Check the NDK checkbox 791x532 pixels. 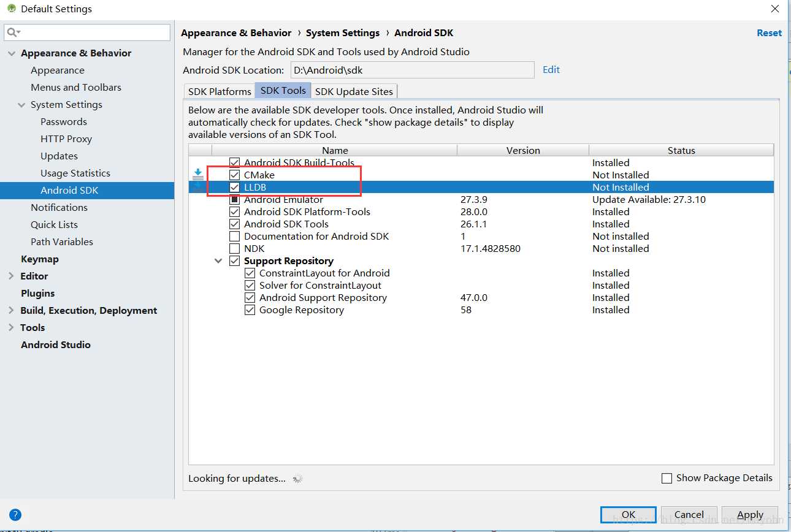click(234, 249)
